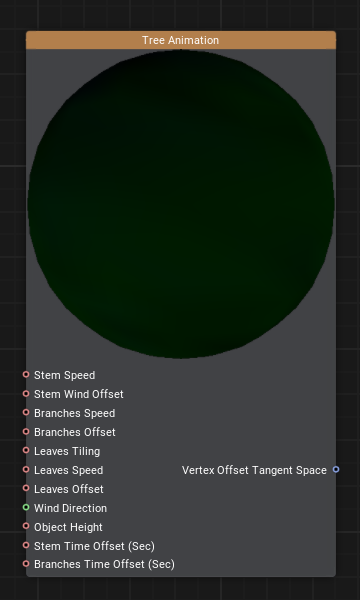
Task: Click the dark green sphere preview
Action: [x=181, y=204]
